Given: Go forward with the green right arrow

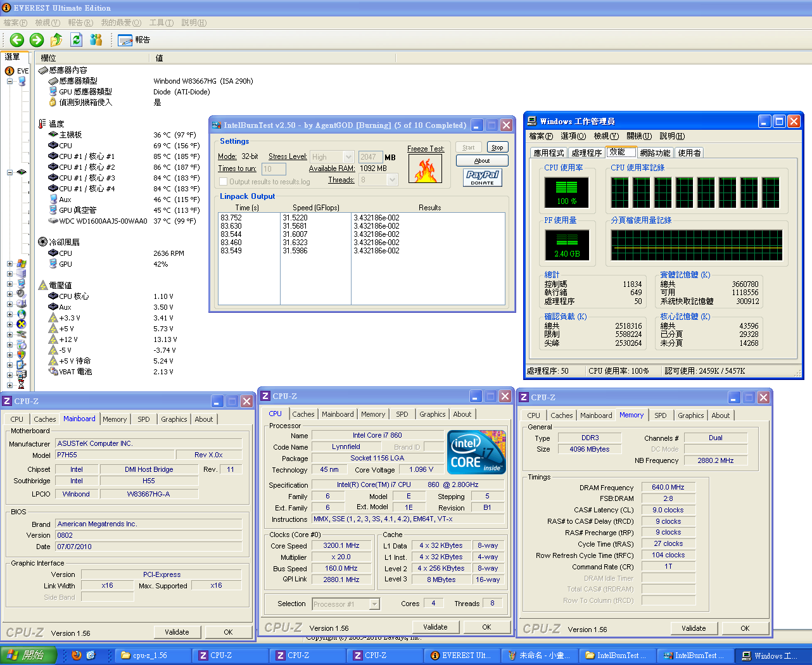Looking at the screenshot, I should [37, 40].
